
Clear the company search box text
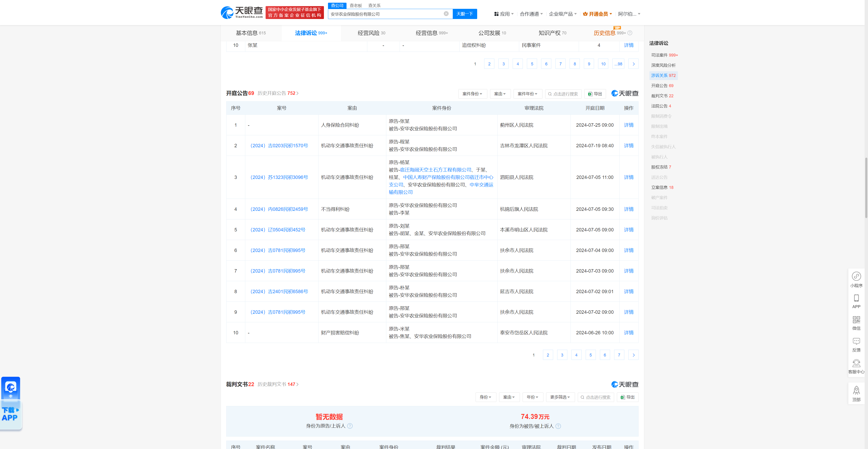(x=446, y=14)
